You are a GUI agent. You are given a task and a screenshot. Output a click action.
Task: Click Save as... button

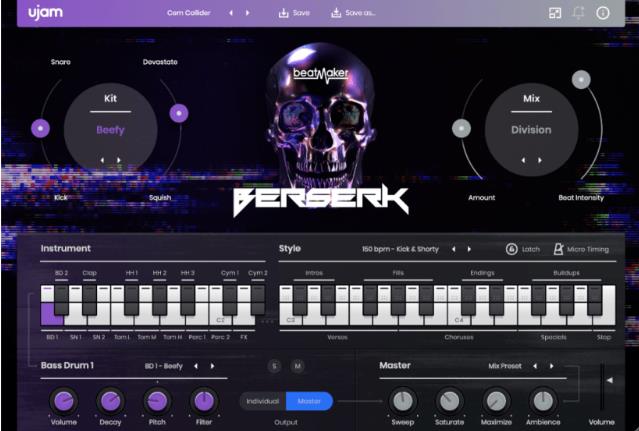pyautogui.click(x=353, y=13)
